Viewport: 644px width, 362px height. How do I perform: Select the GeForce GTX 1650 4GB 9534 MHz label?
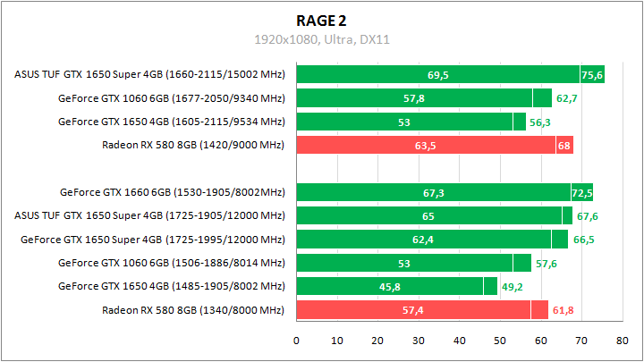(171, 122)
